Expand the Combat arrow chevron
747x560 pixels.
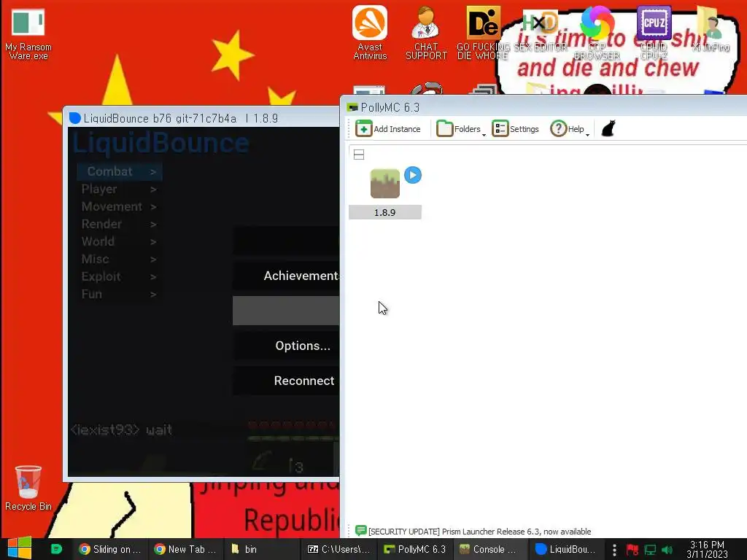[x=153, y=172]
